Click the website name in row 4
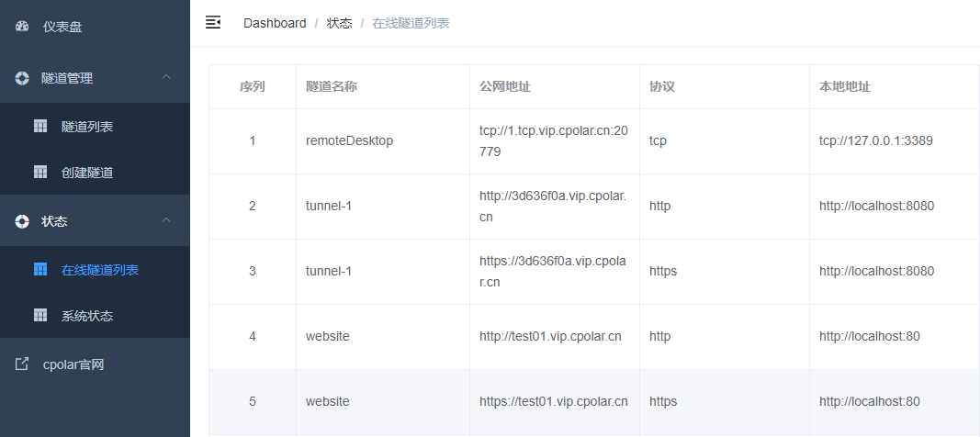 tap(328, 337)
